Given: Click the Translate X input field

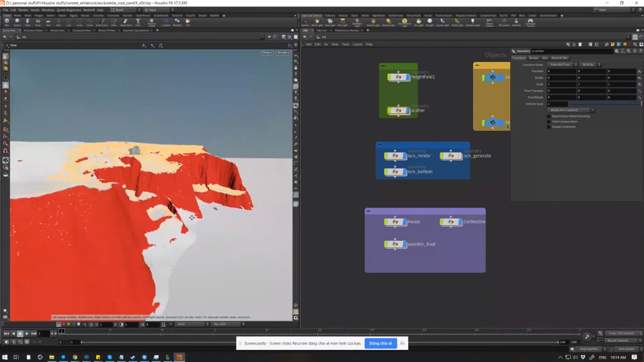Looking at the screenshot, I should 562,71.
